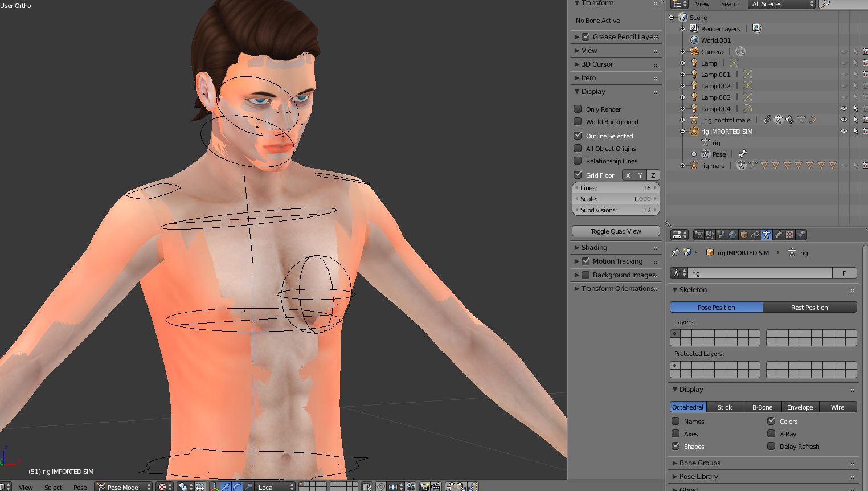Click the bone icon next to Pose
The image size is (868, 491).
click(743, 154)
